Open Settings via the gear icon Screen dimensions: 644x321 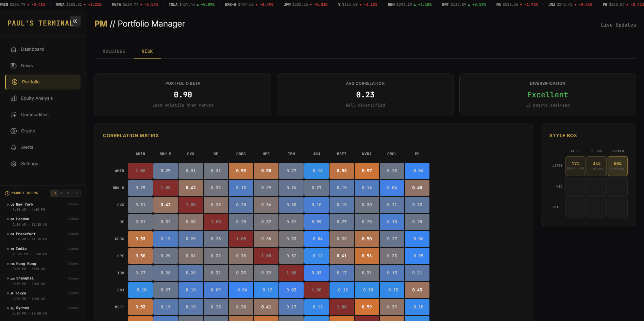coord(13,163)
